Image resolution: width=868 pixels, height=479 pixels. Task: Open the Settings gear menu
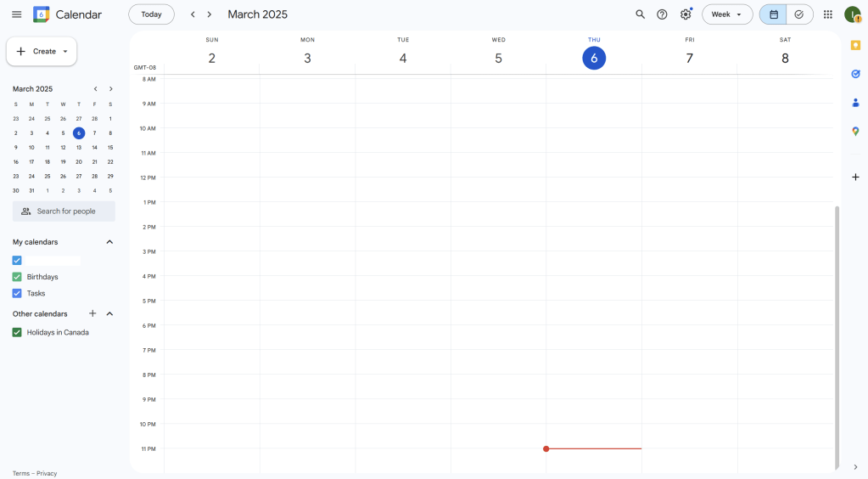686,14
